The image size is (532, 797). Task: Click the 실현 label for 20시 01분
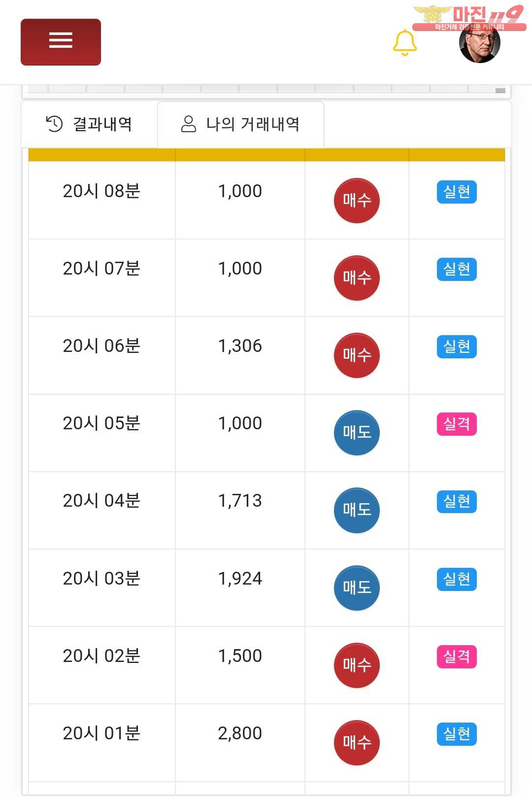(x=457, y=734)
